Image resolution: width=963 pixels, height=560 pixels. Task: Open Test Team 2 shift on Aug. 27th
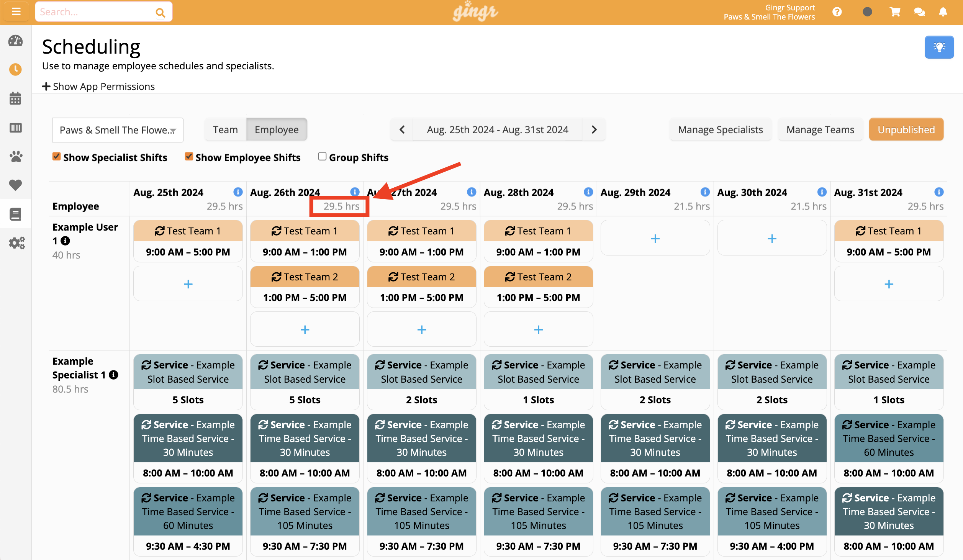[x=422, y=287]
